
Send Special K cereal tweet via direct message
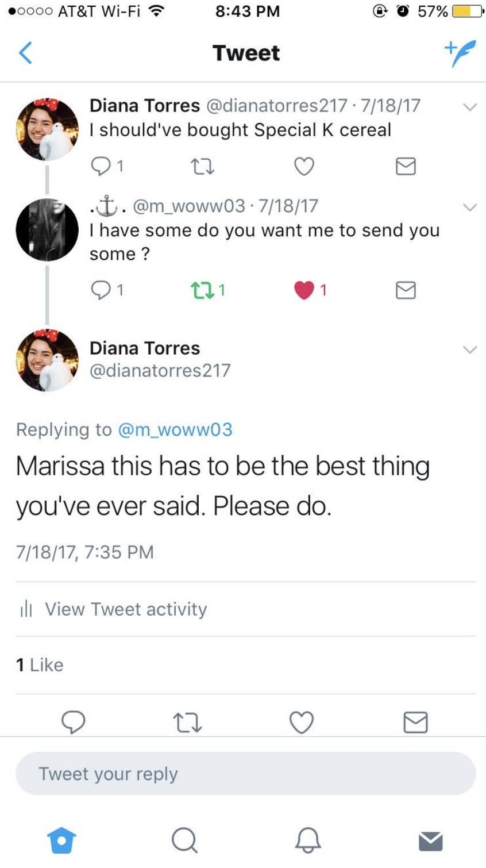406,167
